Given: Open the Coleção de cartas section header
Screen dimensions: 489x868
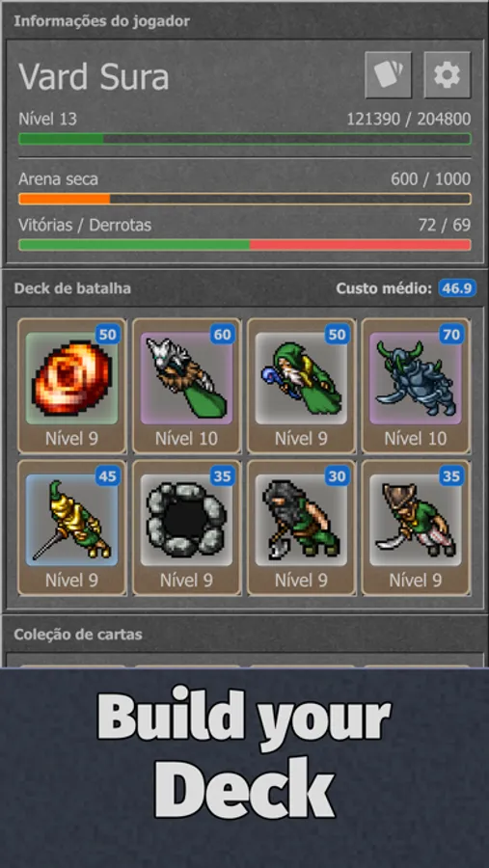Looking at the screenshot, I should click(x=78, y=635).
